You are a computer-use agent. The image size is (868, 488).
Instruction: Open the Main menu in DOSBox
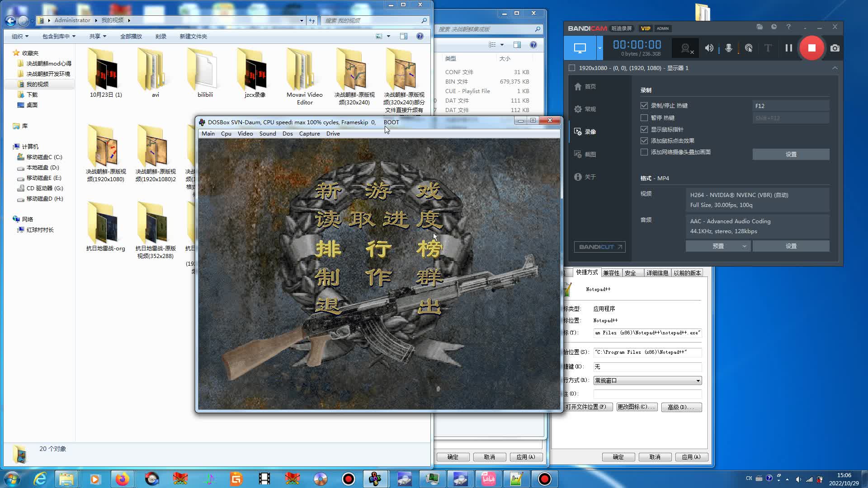tap(208, 134)
